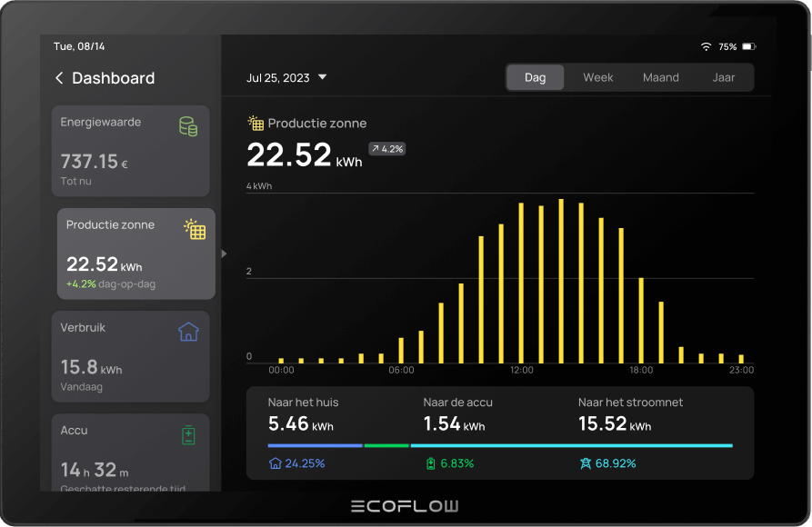The image size is (812, 527).
Task: Click the house icon in Verbruik card
Action: pyautogui.click(x=188, y=332)
